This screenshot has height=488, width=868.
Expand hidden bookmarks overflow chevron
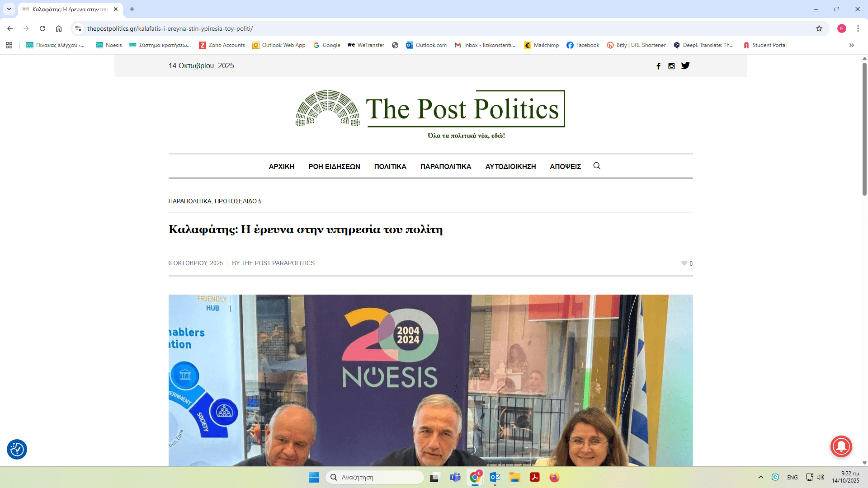[852, 45]
